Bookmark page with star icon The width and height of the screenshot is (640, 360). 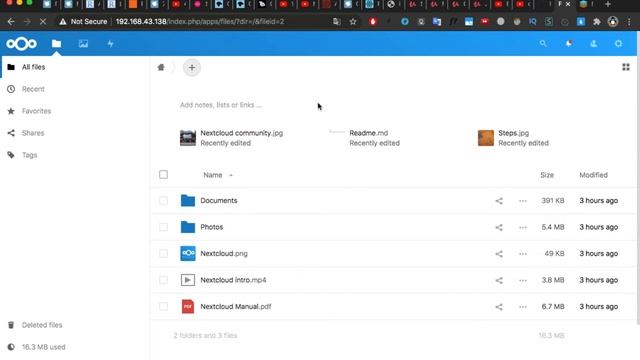353,22
